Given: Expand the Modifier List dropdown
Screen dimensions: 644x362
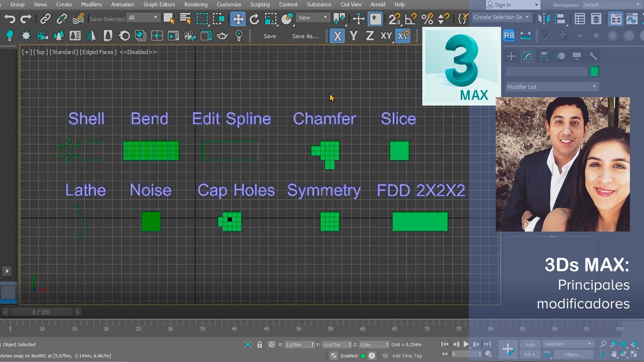Looking at the screenshot, I should click(x=552, y=87).
